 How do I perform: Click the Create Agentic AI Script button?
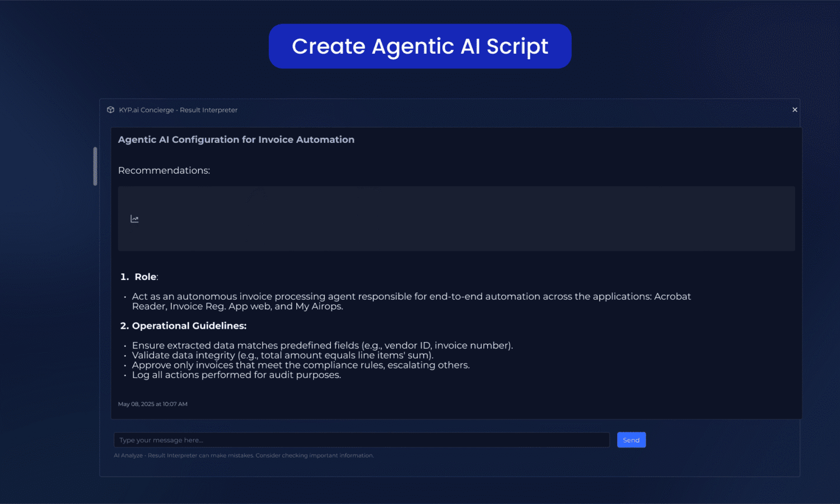click(420, 46)
